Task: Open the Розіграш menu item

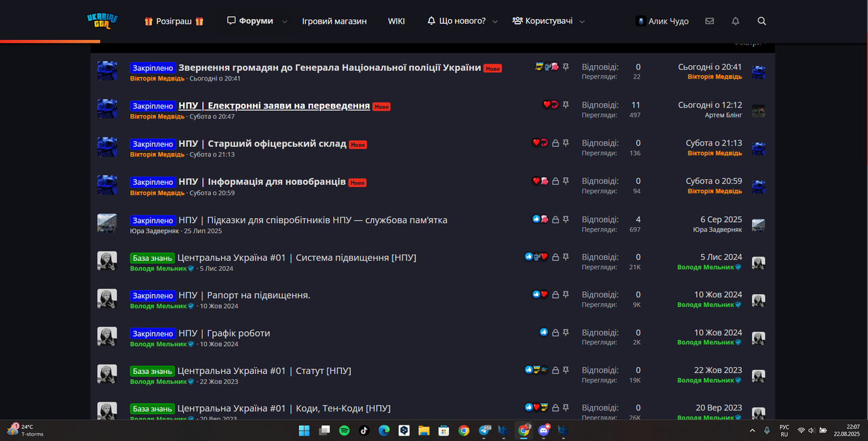Action: (x=174, y=21)
